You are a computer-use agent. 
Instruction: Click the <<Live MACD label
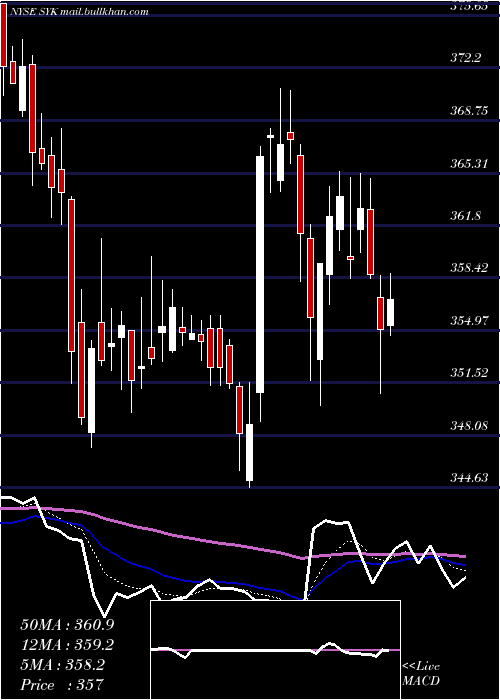pyautogui.click(x=421, y=674)
